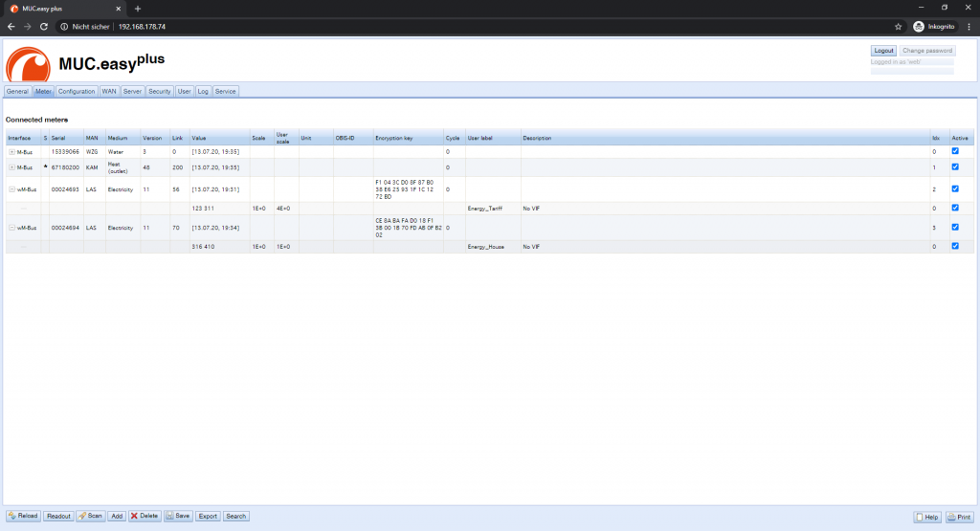
Task: Toggle Active checkbox for meter 00024693
Action: (955, 188)
